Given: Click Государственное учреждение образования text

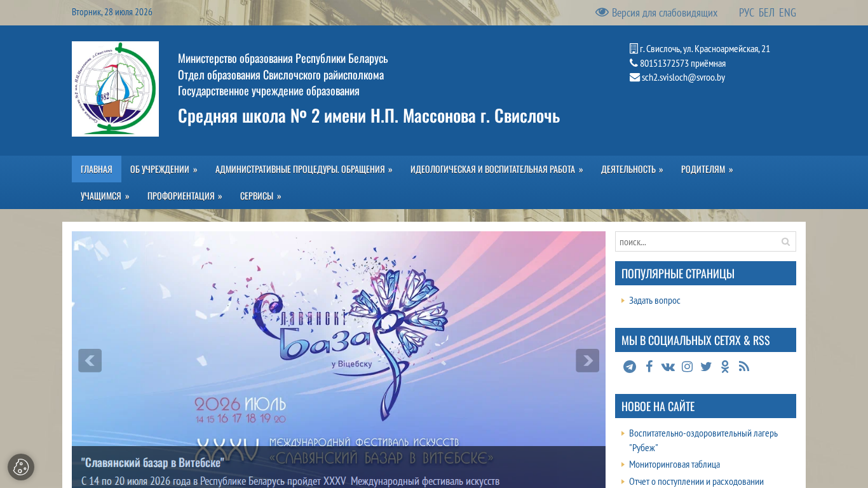Looking at the screenshot, I should pos(269,91).
